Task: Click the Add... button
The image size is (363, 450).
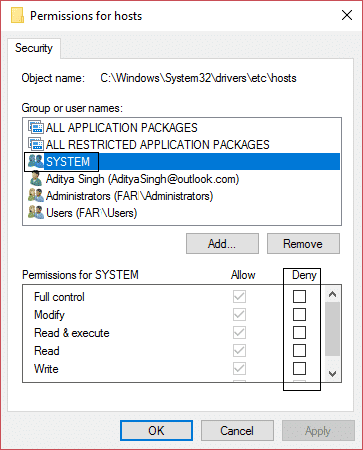Action: tap(222, 244)
